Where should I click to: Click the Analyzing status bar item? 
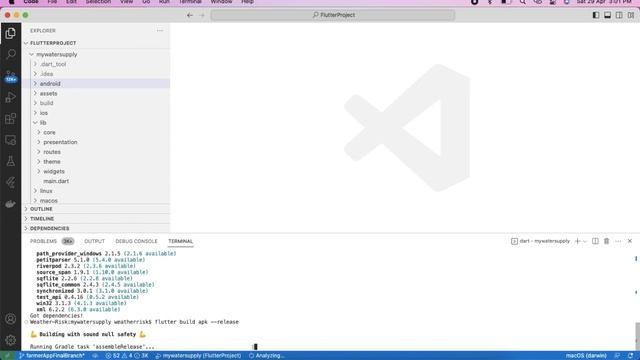[267, 356]
